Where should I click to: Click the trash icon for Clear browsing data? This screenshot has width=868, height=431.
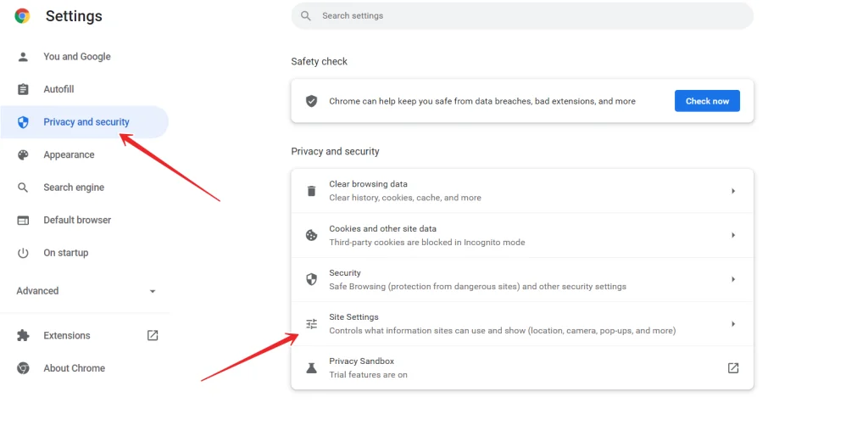(312, 191)
